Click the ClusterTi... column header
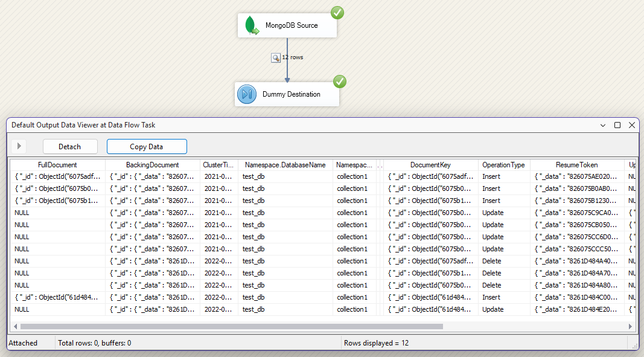This screenshot has width=644, height=357. click(x=218, y=165)
